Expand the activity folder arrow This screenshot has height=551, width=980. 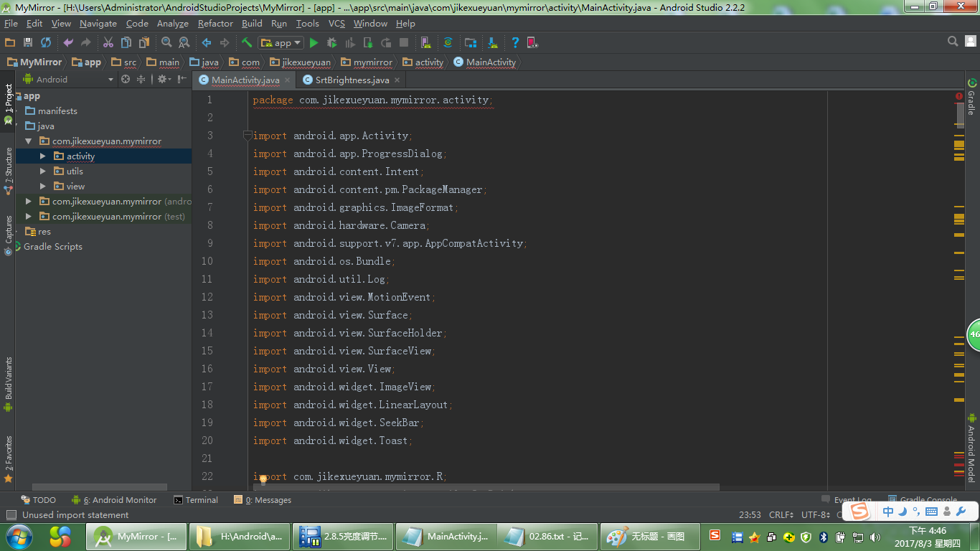[43, 156]
